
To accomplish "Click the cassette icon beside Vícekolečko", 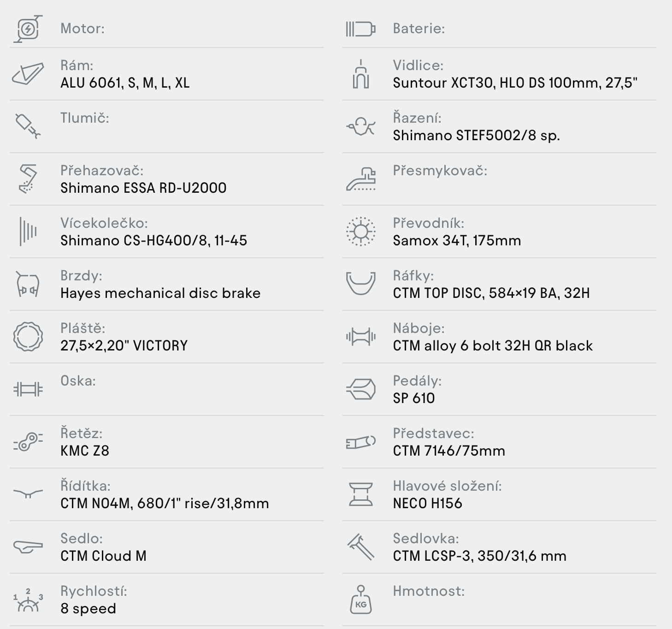I will tap(28, 231).
